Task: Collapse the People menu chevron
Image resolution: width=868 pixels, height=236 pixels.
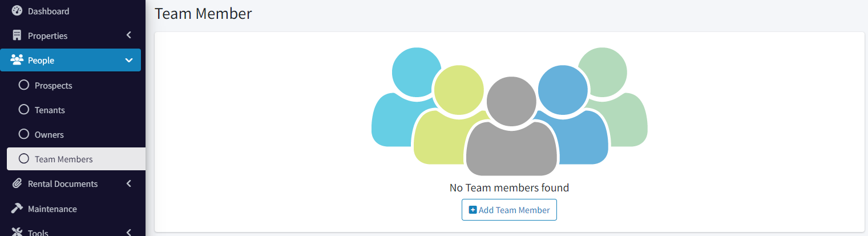Action: 129,60
